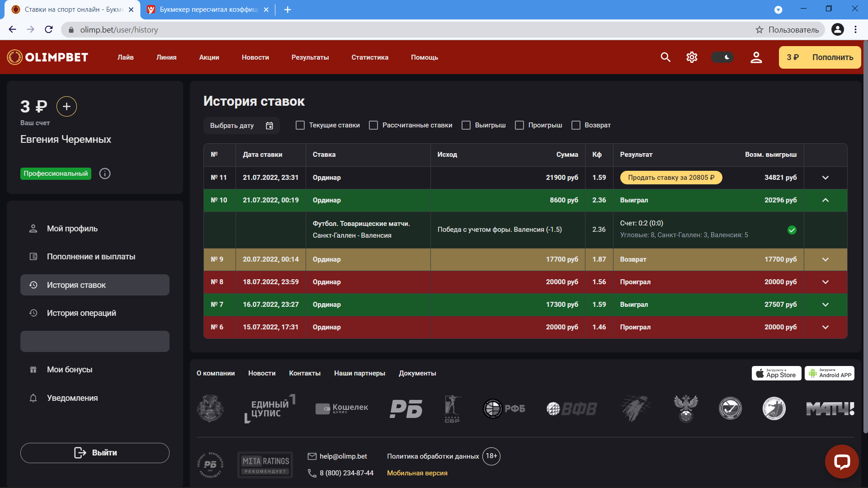
Task: Open settings gear icon in header
Action: 692,57
